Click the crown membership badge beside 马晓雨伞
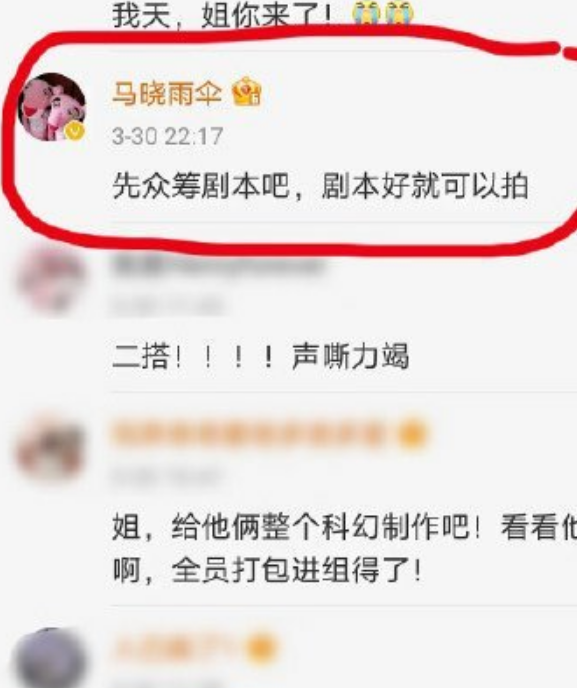Image resolution: width=577 pixels, height=688 pixels. (246, 92)
